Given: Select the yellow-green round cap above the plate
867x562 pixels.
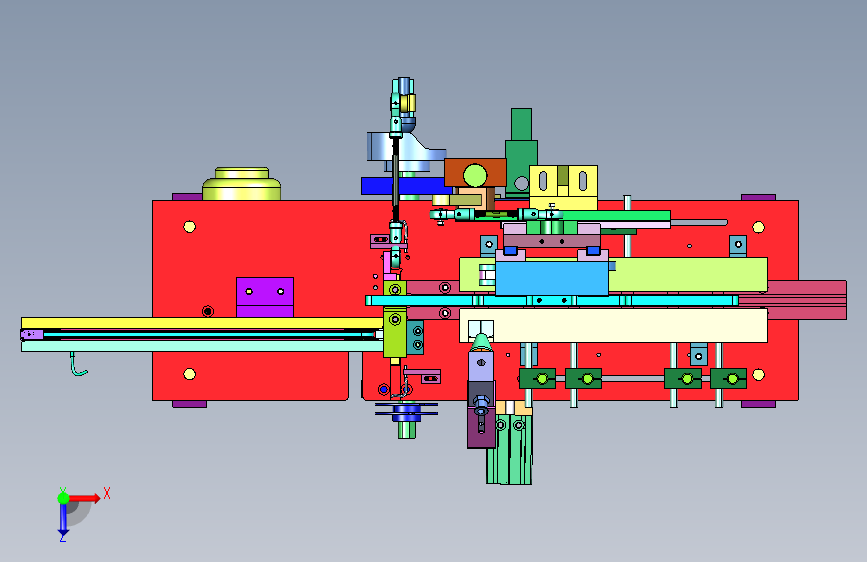Looking at the screenshot, I should point(242,184).
